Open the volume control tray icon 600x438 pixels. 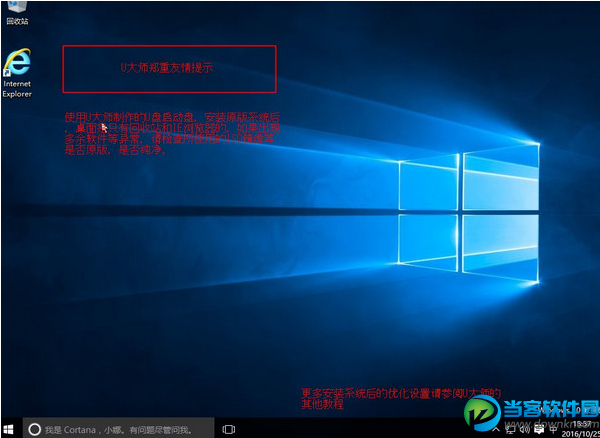tap(525, 430)
